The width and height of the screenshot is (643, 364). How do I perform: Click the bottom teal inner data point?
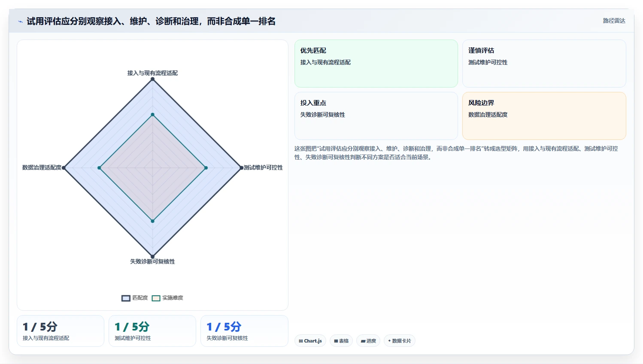coord(152,221)
